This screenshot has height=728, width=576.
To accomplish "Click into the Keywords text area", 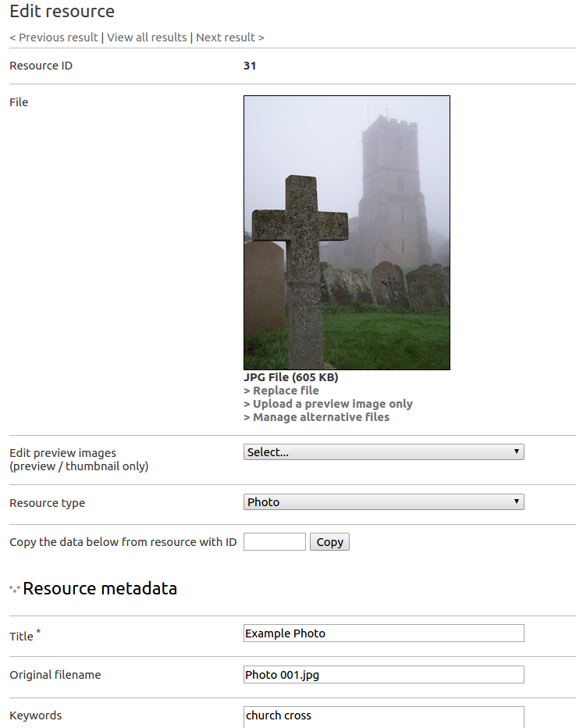I will [383, 717].
